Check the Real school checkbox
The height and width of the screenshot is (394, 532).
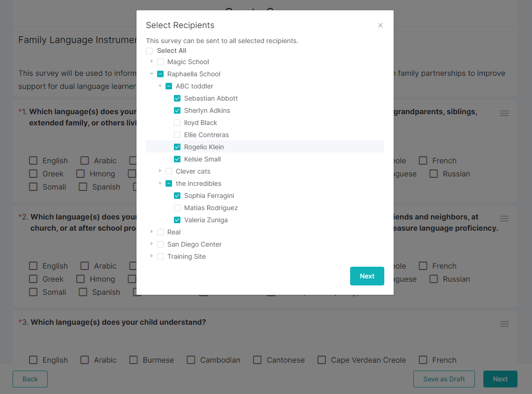click(x=160, y=233)
